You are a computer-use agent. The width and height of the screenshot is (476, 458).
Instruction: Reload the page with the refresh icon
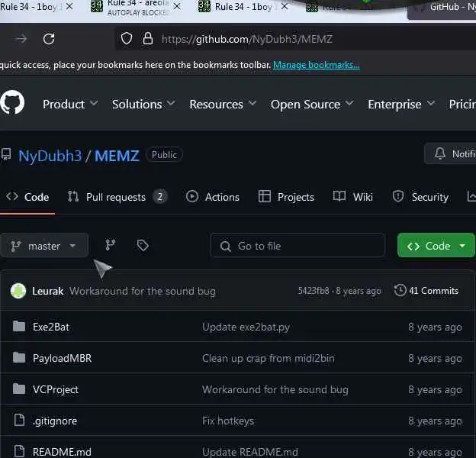coord(49,39)
